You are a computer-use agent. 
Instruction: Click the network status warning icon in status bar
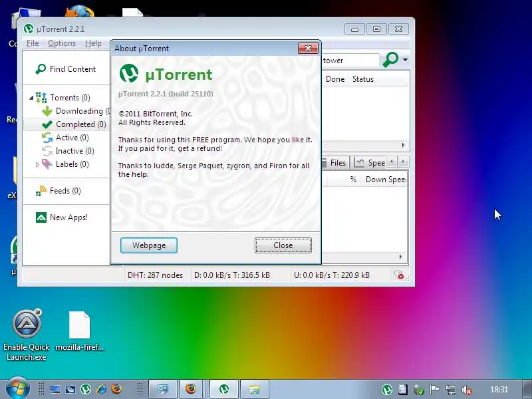pos(399,275)
